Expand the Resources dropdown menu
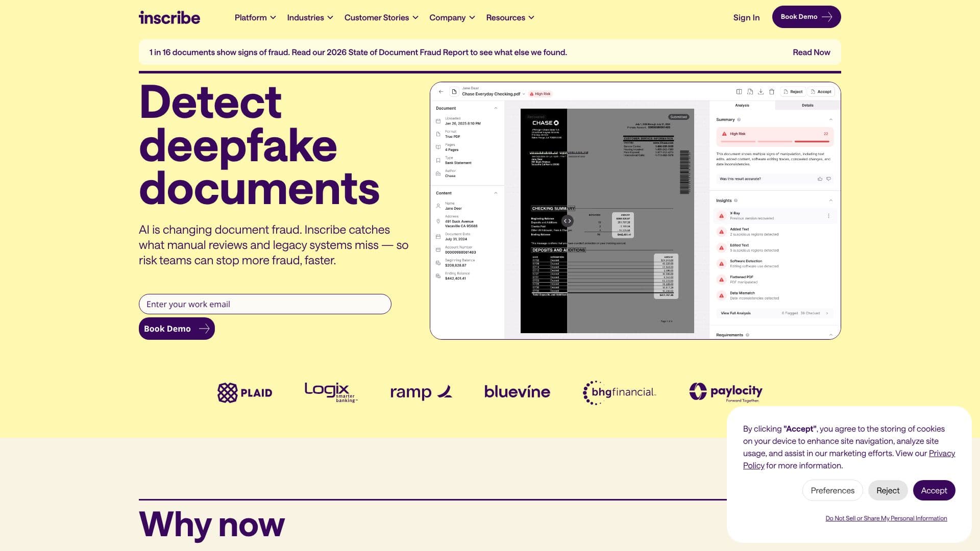This screenshot has height=551, width=980. click(510, 17)
